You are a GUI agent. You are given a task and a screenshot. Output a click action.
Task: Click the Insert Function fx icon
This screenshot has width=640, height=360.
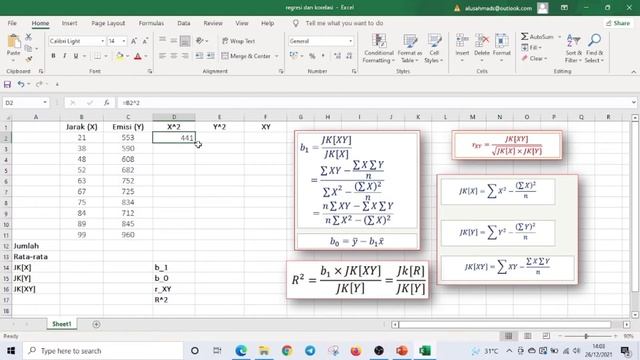click(x=107, y=102)
